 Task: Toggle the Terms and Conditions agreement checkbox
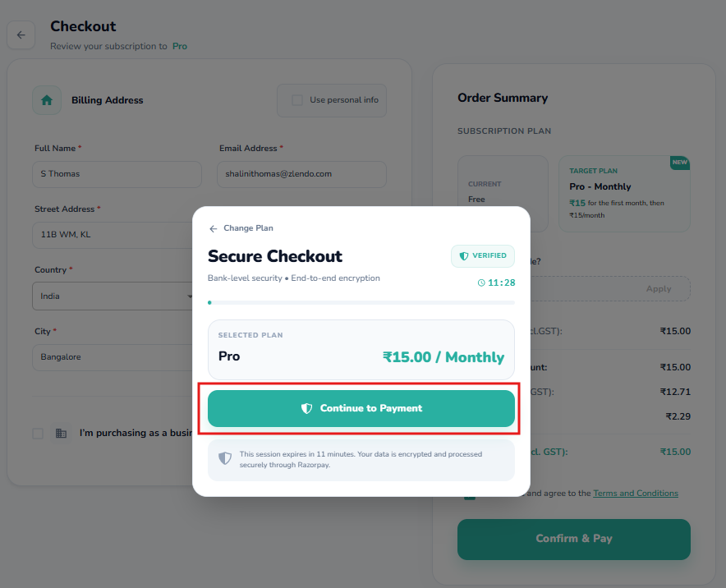[x=469, y=494]
